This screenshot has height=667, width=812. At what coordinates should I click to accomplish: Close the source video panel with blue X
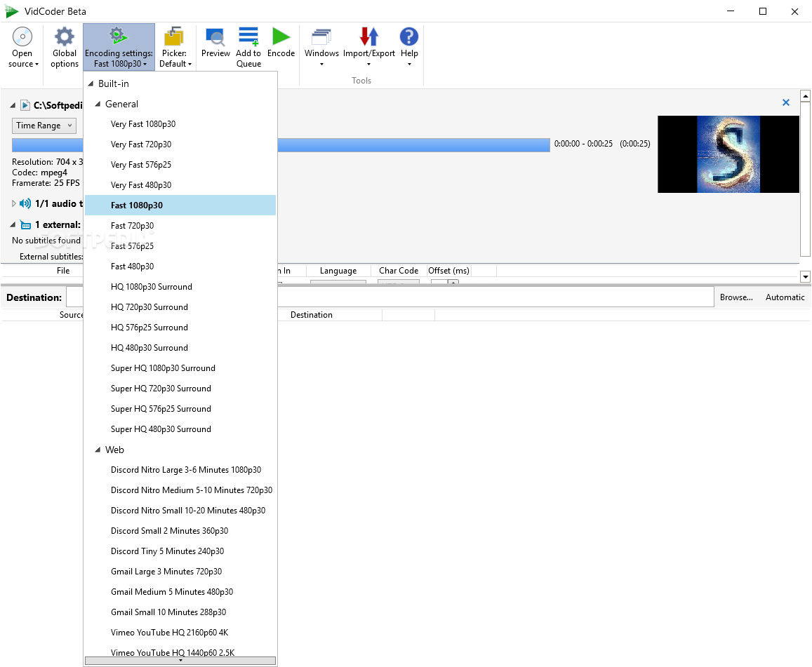tap(785, 102)
